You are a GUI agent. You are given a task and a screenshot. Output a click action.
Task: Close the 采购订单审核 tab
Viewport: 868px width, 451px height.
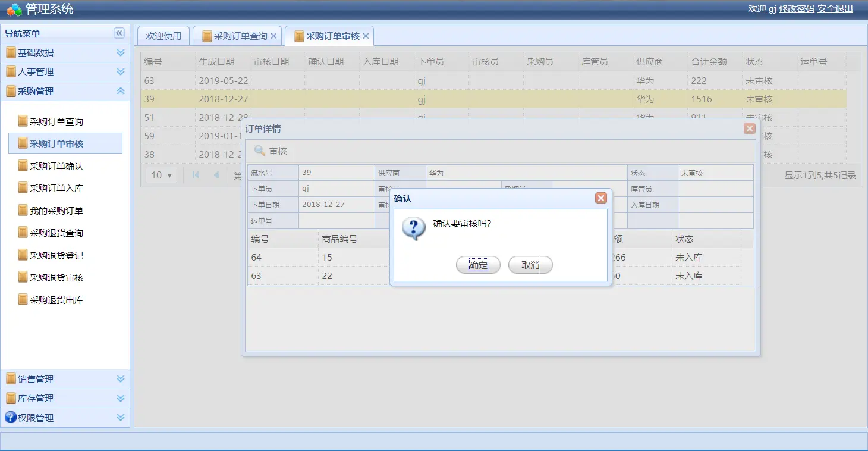pyautogui.click(x=366, y=36)
